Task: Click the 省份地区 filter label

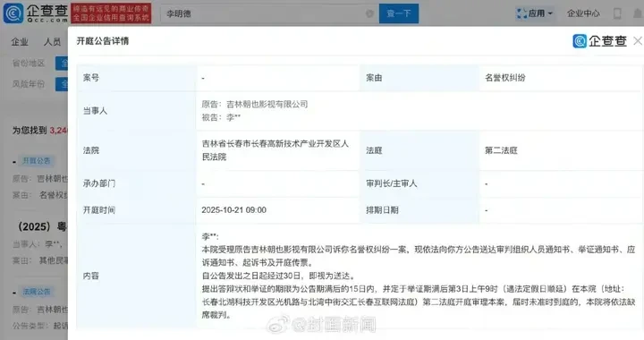Action: tap(28, 64)
